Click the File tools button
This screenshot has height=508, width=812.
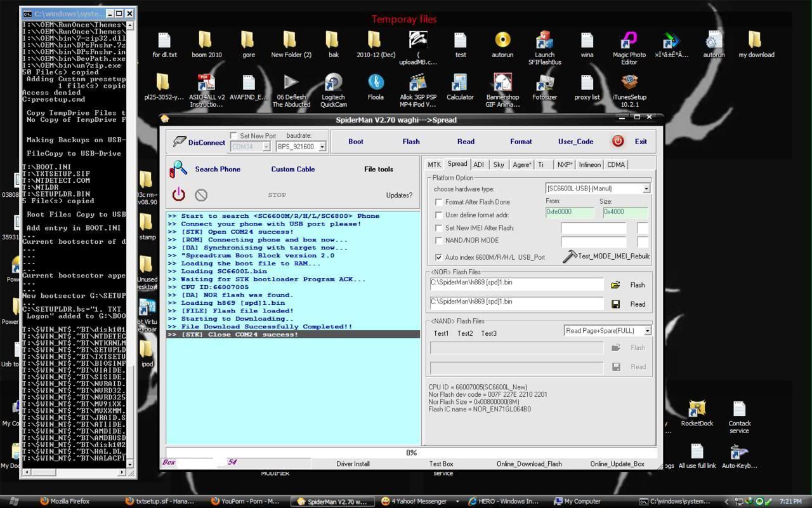[x=378, y=169]
